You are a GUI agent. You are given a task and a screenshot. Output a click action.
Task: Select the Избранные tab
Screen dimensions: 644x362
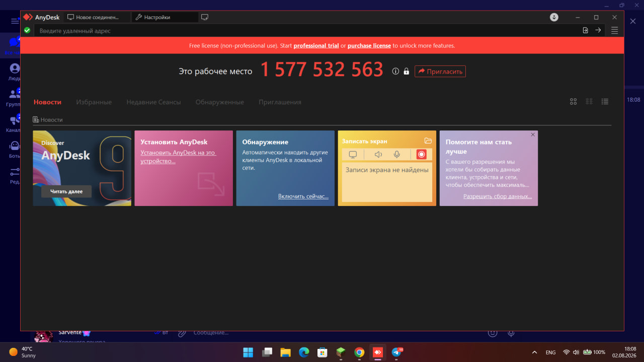[94, 102]
